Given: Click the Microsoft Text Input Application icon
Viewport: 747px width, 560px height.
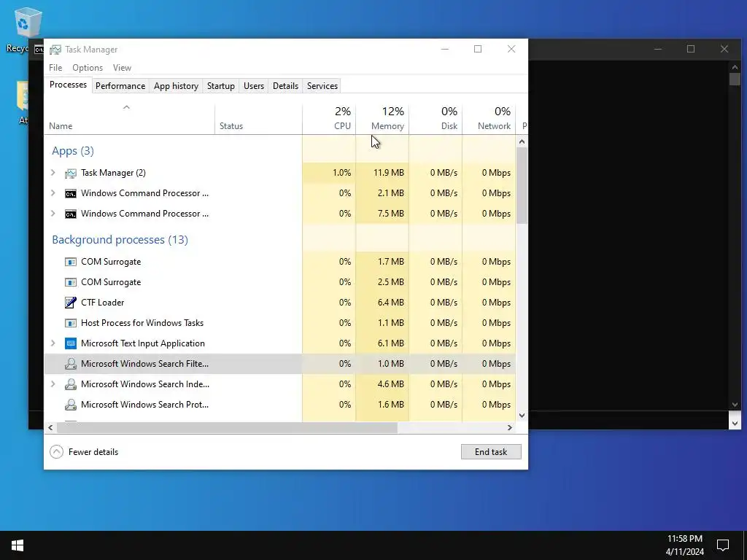Looking at the screenshot, I should (71, 343).
